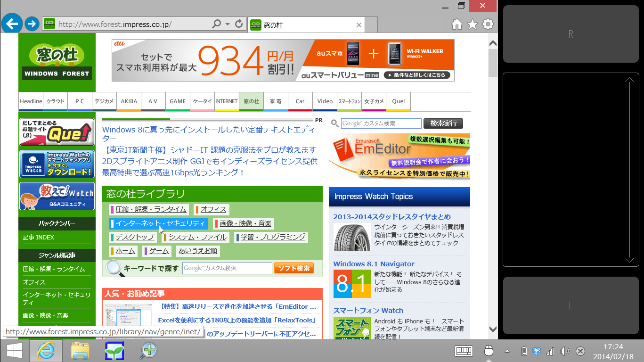
Task: Click the network signal strength tray icon
Action: (x=550, y=351)
